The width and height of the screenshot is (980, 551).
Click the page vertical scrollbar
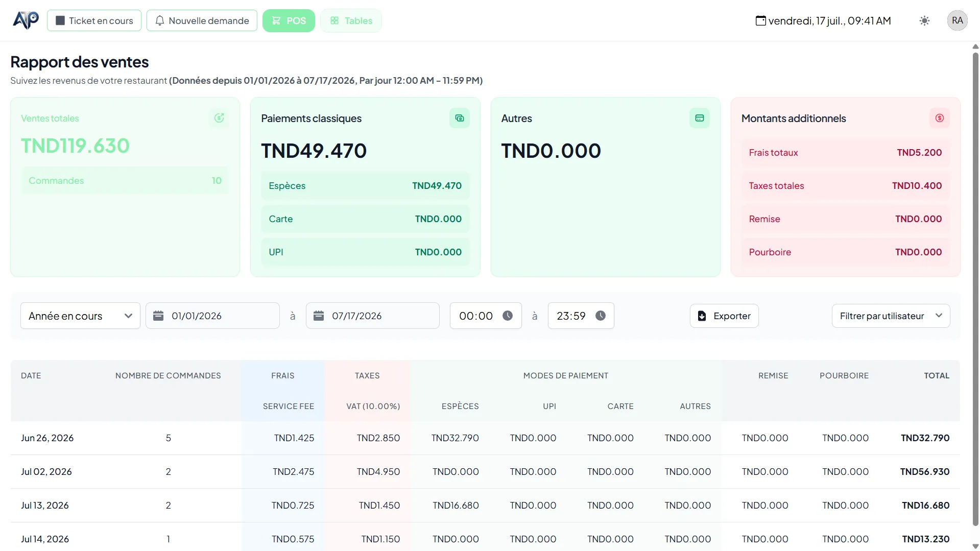tap(975, 289)
